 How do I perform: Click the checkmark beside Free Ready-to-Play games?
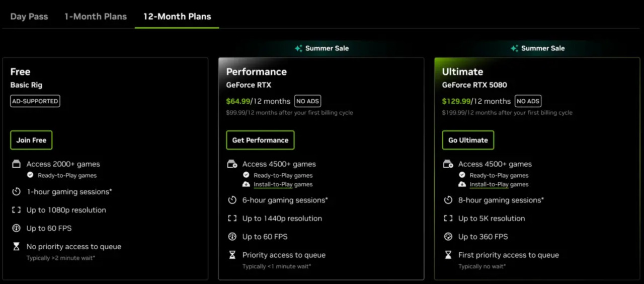click(x=30, y=175)
